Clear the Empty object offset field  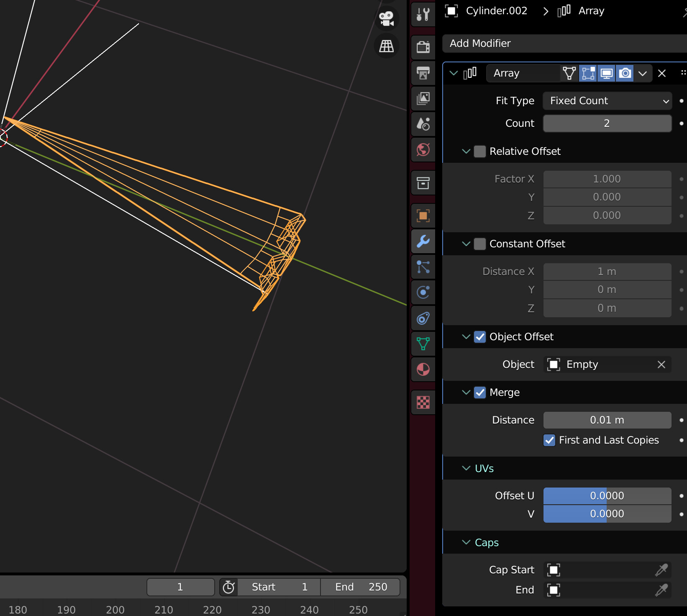pyautogui.click(x=661, y=364)
